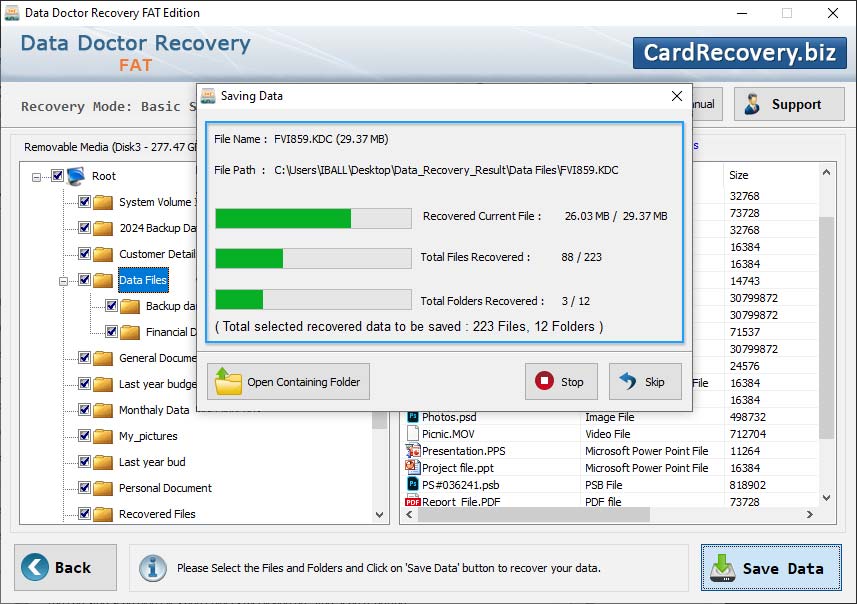
Task: Click file list scroll-down arrow
Action: pyautogui.click(x=826, y=497)
